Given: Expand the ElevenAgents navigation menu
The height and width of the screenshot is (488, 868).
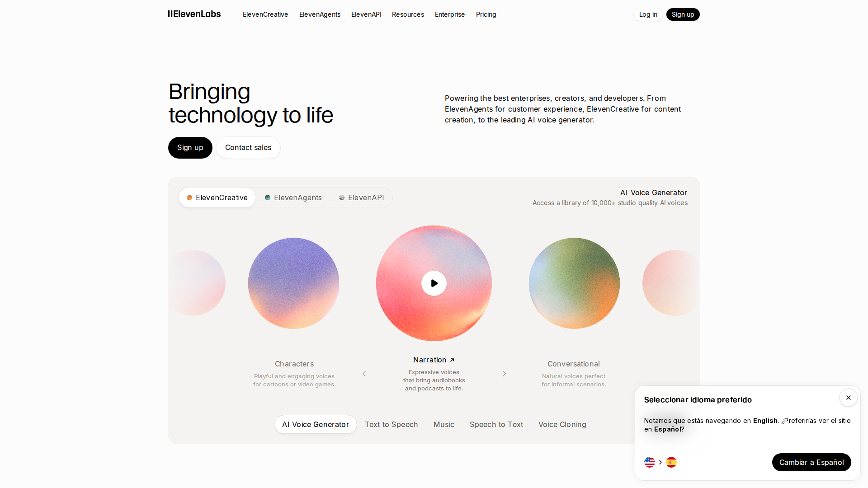Looking at the screenshot, I should (320, 14).
